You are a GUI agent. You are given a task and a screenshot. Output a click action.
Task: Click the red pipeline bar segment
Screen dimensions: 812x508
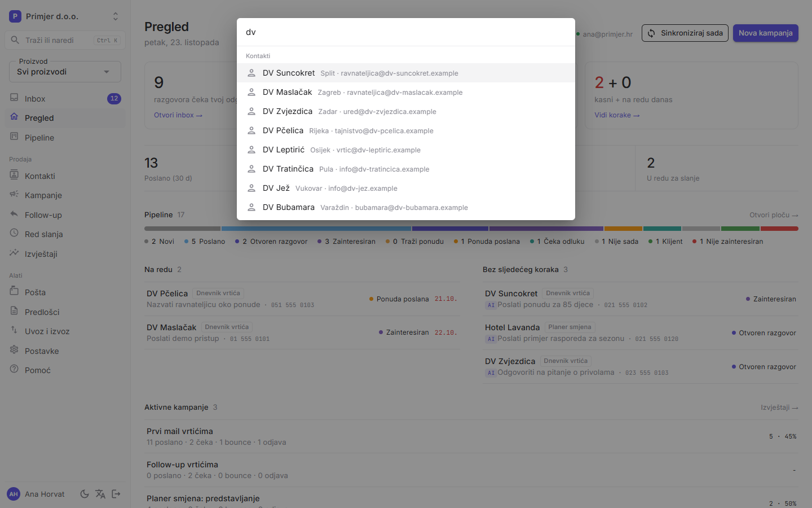tap(779, 229)
